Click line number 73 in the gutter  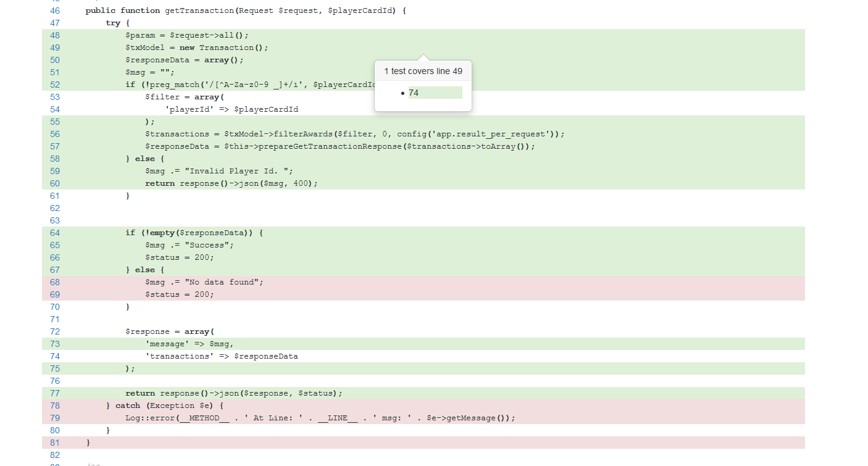point(55,344)
